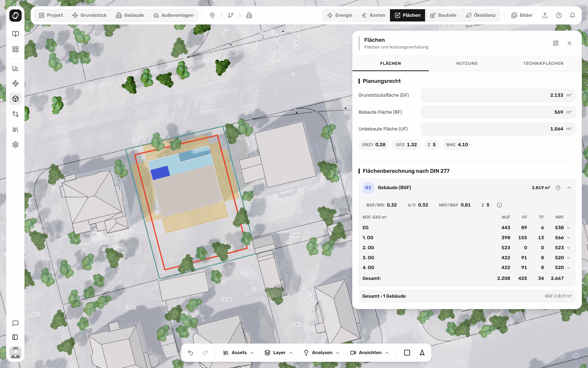
Task: Click the square view mode icon
Action: pyautogui.click(x=407, y=353)
